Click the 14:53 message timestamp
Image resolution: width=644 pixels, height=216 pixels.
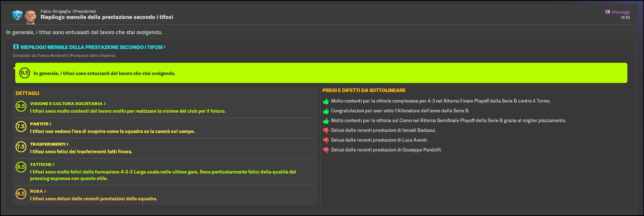coord(625,18)
